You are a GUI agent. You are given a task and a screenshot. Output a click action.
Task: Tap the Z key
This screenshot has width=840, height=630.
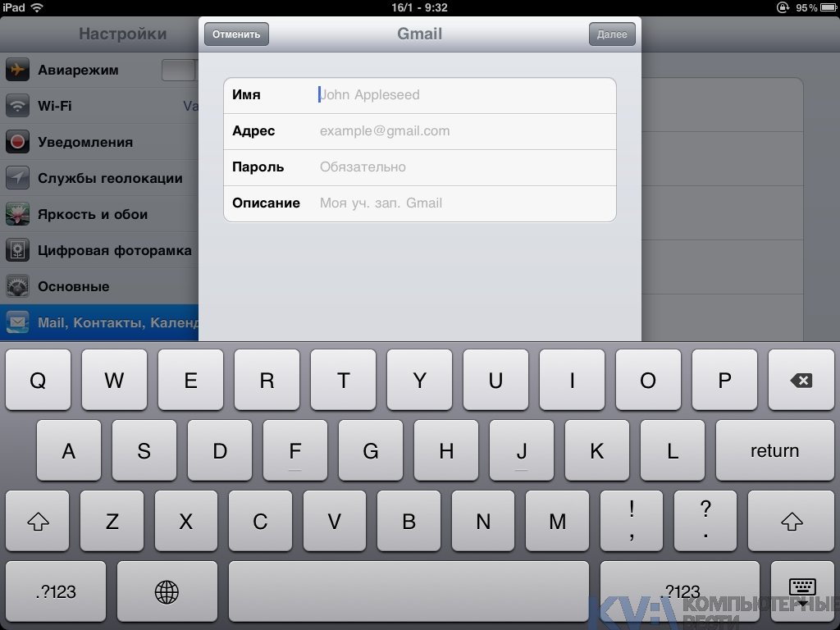tap(112, 521)
